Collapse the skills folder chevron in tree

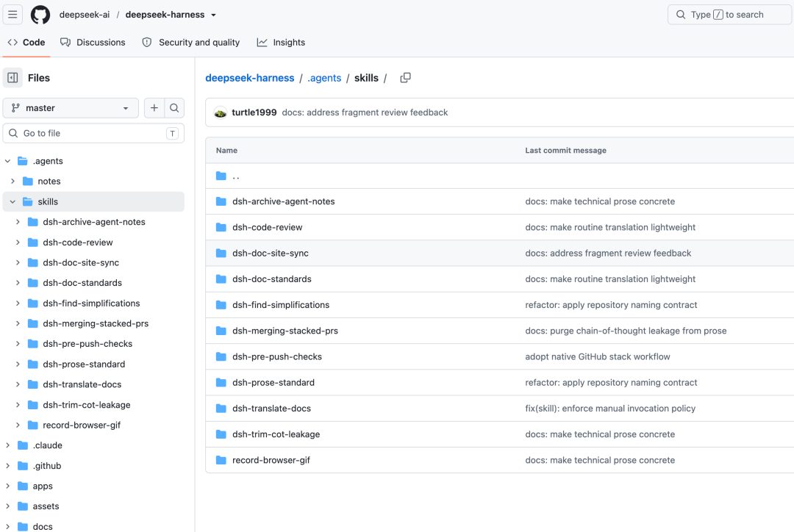(x=12, y=201)
